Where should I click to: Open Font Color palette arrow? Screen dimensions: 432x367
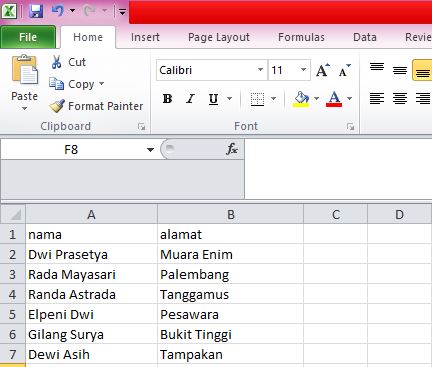coord(349,99)
